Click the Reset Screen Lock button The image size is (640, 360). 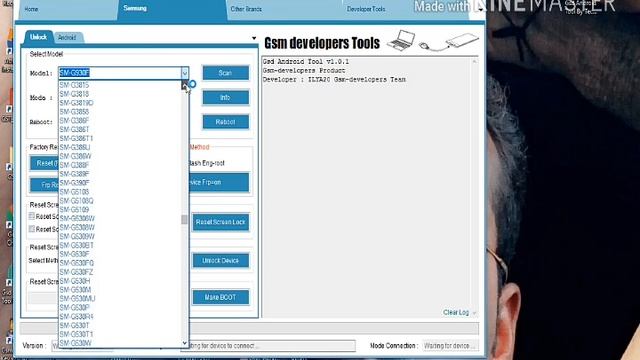(x=220, y=222)
